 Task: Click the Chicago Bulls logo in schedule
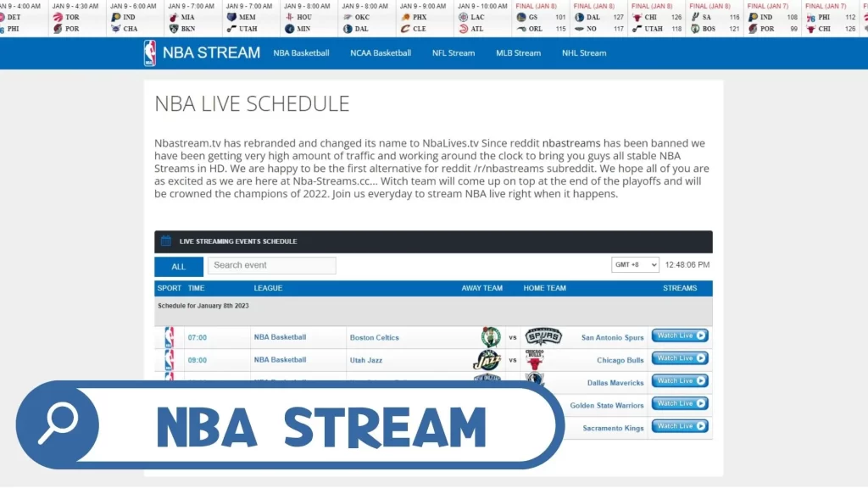[x=534, y=360]
